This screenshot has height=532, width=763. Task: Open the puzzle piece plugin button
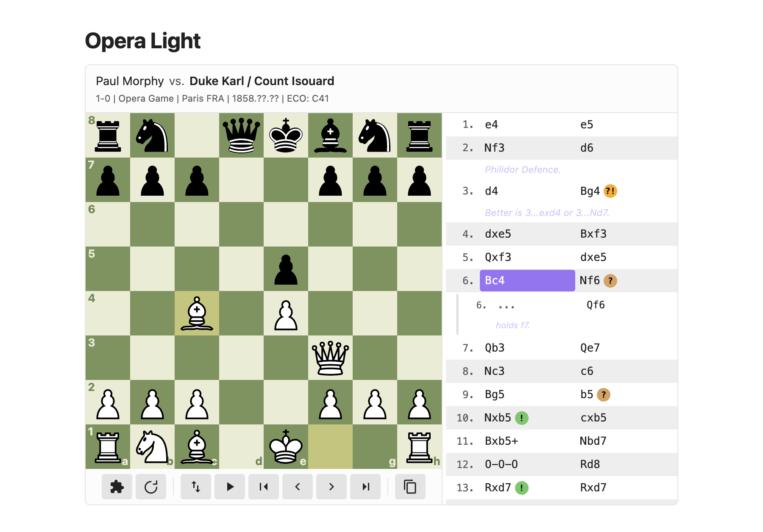117,487
